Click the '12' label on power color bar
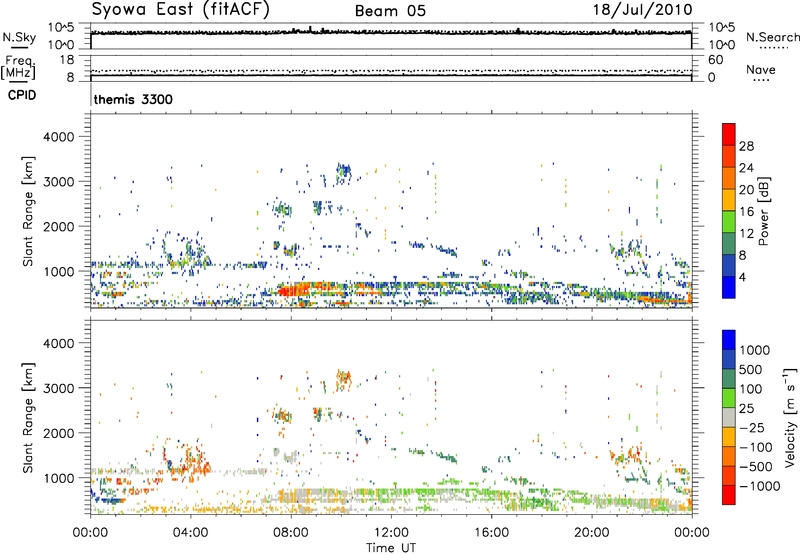 [746, 234]
